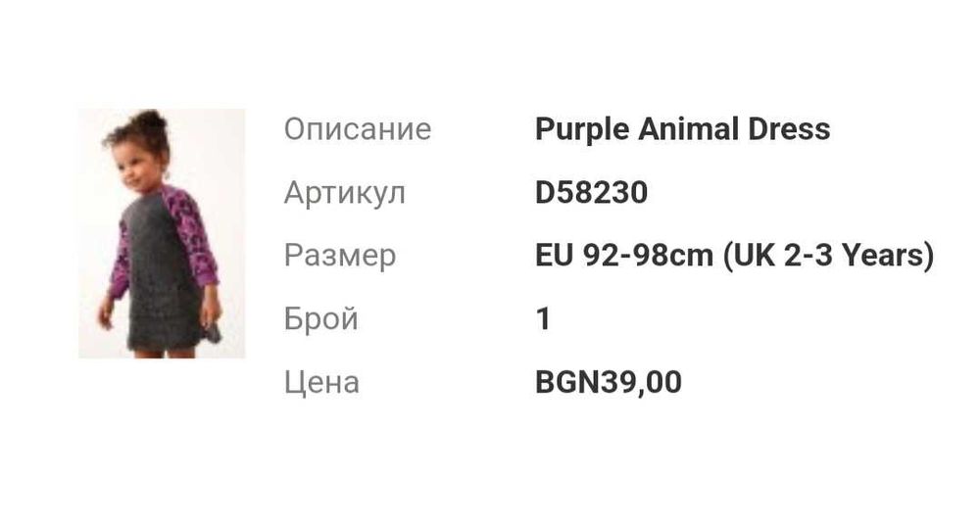The height and width of the screenshot is (526, 980).
Task: Select the article number D58230
Action: pyautogui.click(x=591, y=193)
